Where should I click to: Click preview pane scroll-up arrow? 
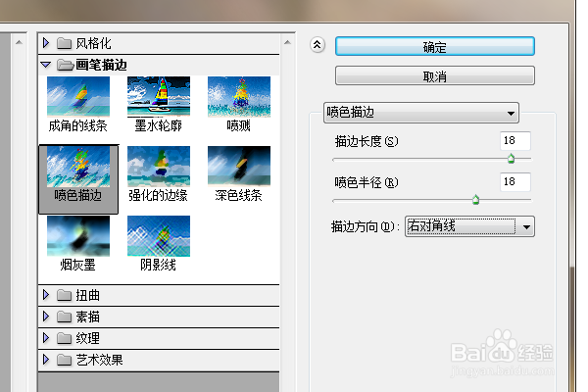tap(20, 42)
